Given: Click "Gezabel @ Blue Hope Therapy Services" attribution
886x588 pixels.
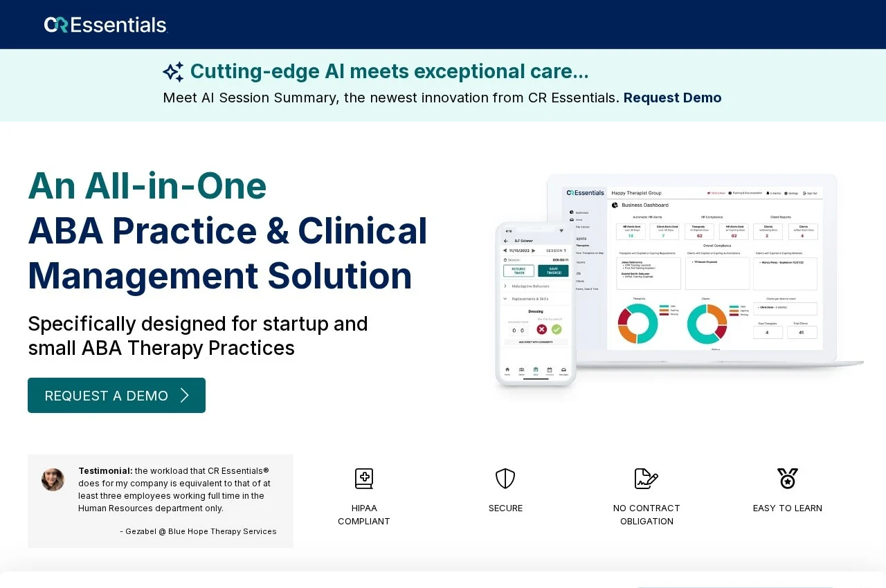Looking at the screenshot, I should point(201,531).
